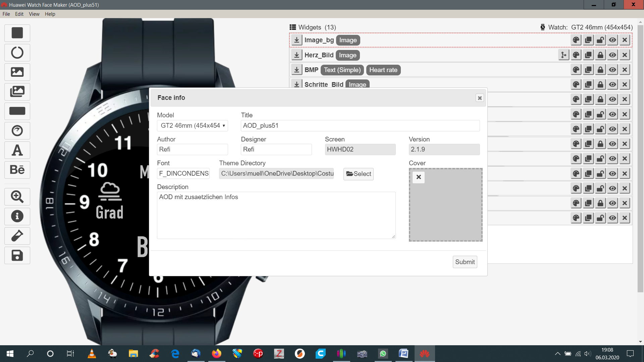Add a solid bar widget

point(17,111)
